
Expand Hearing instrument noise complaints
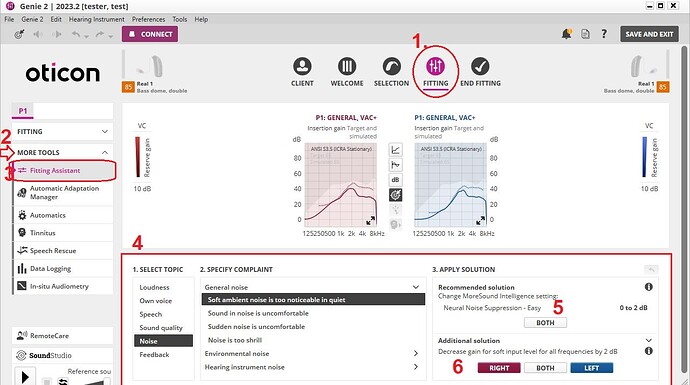[x=416, y=367]
